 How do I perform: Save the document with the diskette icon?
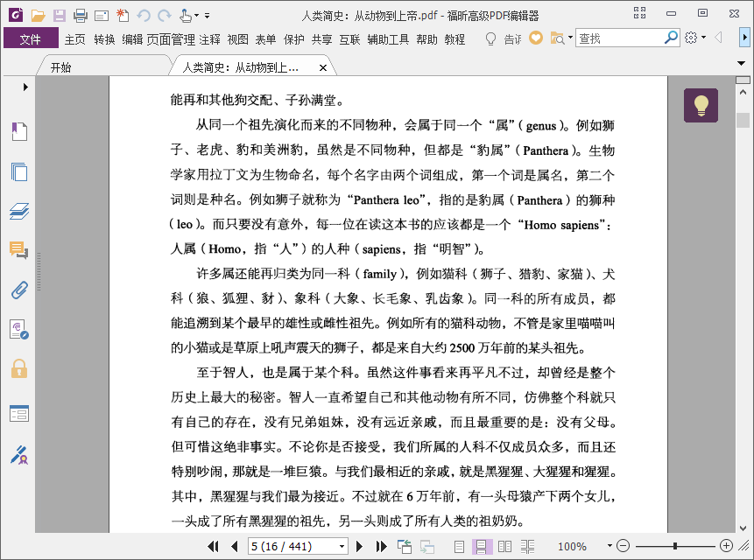click(60, 16)
